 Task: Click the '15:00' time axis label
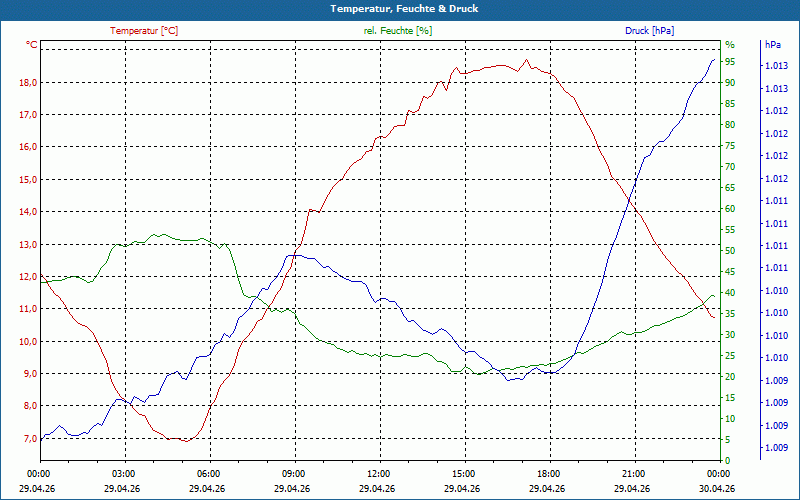[463, 473]
